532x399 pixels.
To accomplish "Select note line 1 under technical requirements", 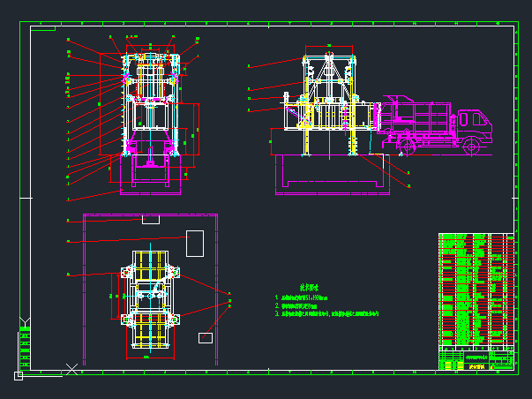I will 301,297.
